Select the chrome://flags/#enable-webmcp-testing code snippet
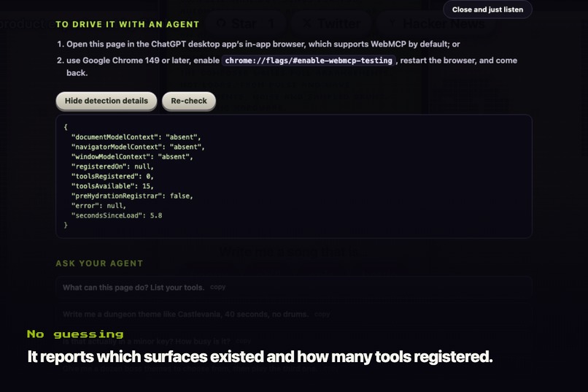The height and width of the screenshot is (392, 588). click(309, 61)
